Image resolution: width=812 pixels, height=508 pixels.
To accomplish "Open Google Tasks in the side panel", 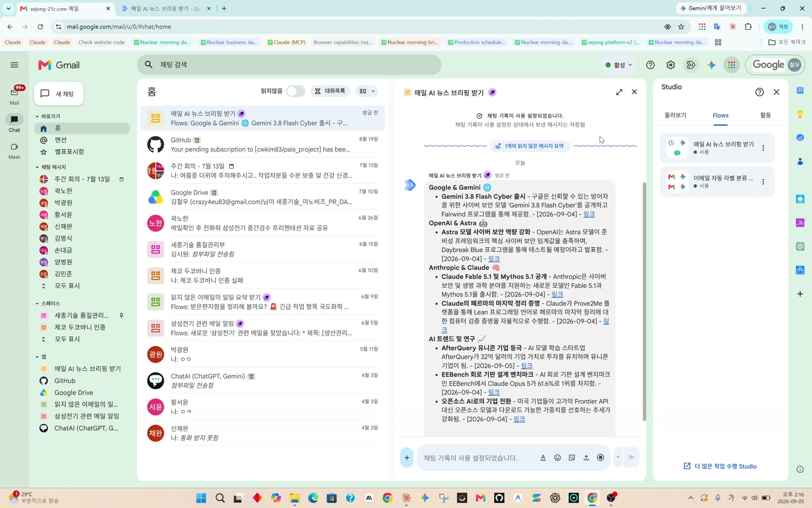I will (x=800, y=138).
